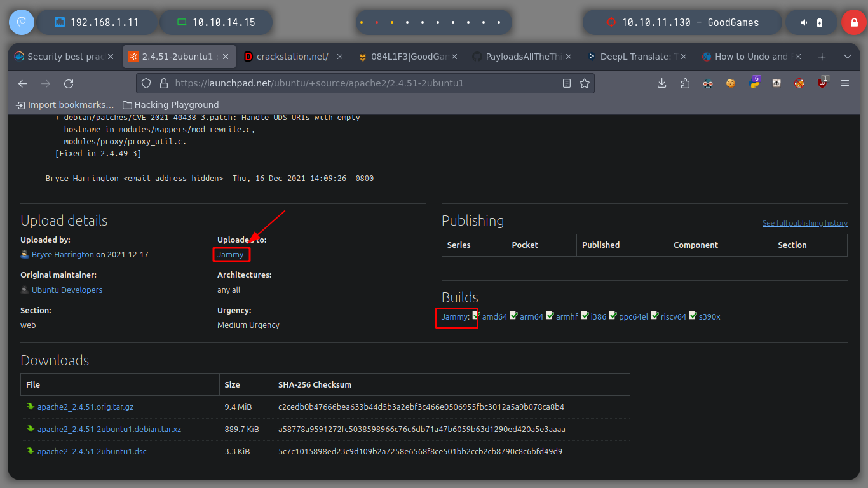Click Bryce Harrington's person icon
This screenshot has height=488, width=868.
point(25,254)
